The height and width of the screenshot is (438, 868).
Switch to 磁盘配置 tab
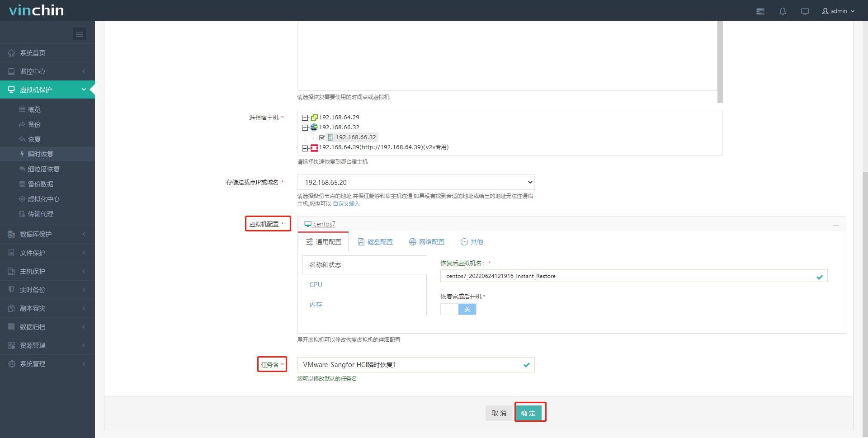(x=375, y=242)
